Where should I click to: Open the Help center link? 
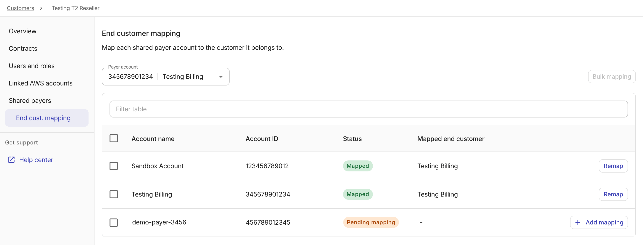click(x=36, y=160)
